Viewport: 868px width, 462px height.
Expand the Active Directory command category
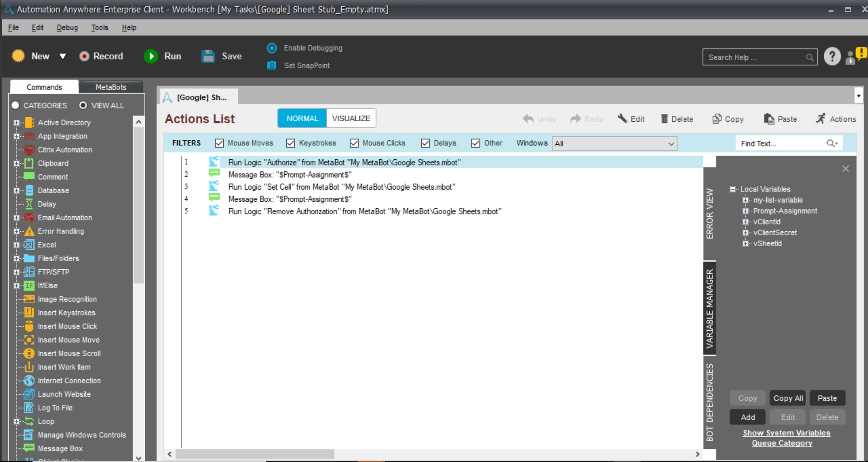point(16,123)
